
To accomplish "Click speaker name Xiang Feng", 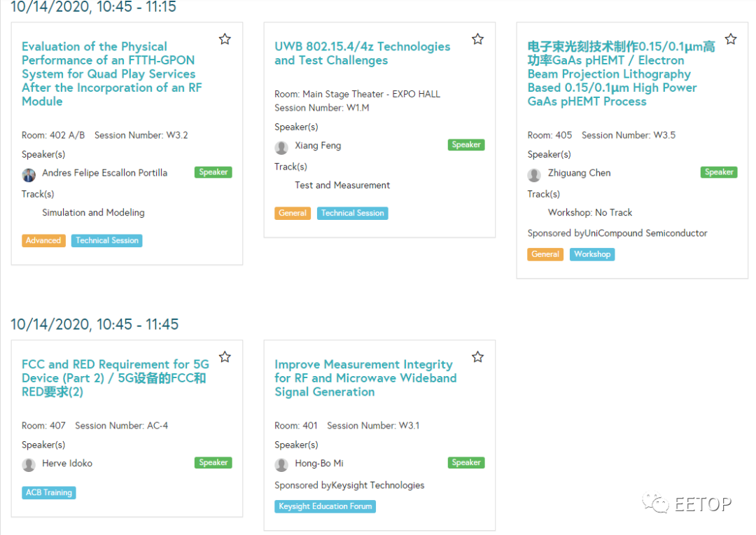I will 318,146.
